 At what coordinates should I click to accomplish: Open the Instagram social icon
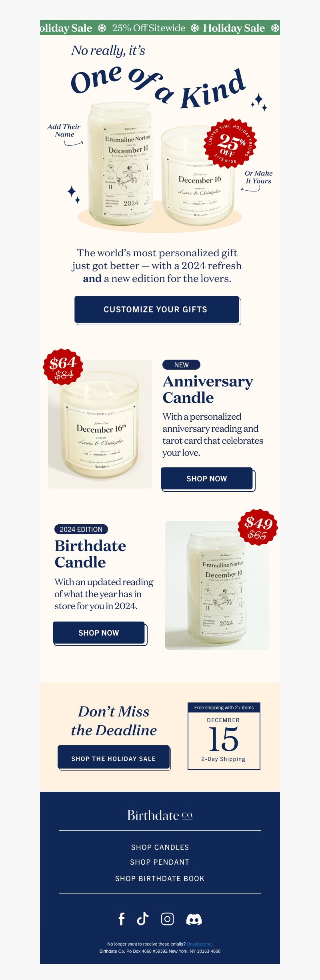coord(167,919)
